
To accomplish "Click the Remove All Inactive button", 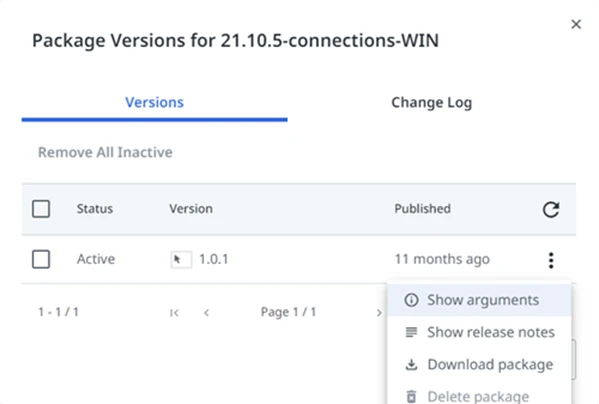I will [x=105, y=152].
